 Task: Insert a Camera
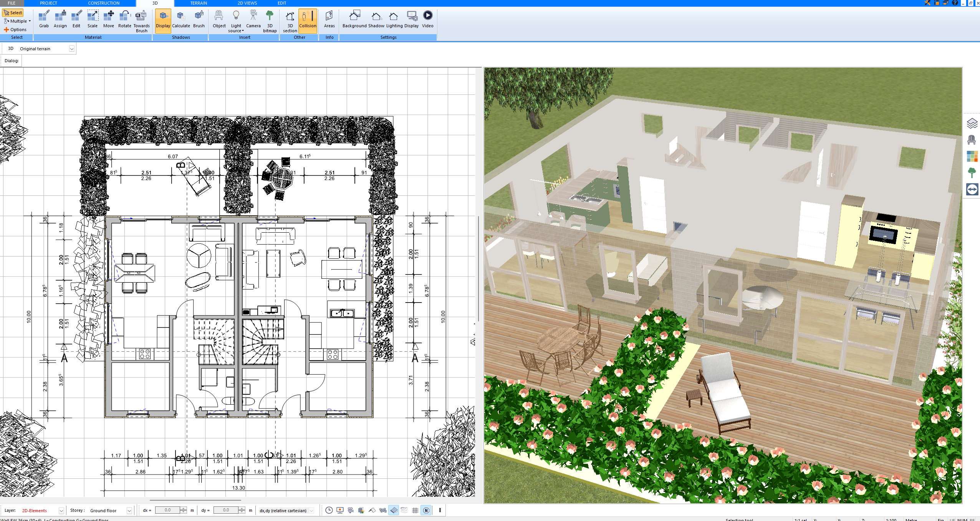click(253, 19)
